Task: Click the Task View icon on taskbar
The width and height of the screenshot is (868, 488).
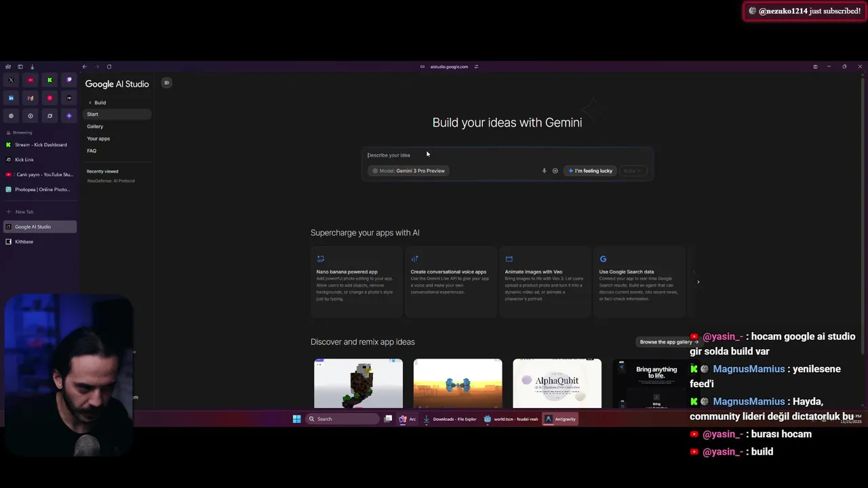Action: coord(388,419)
